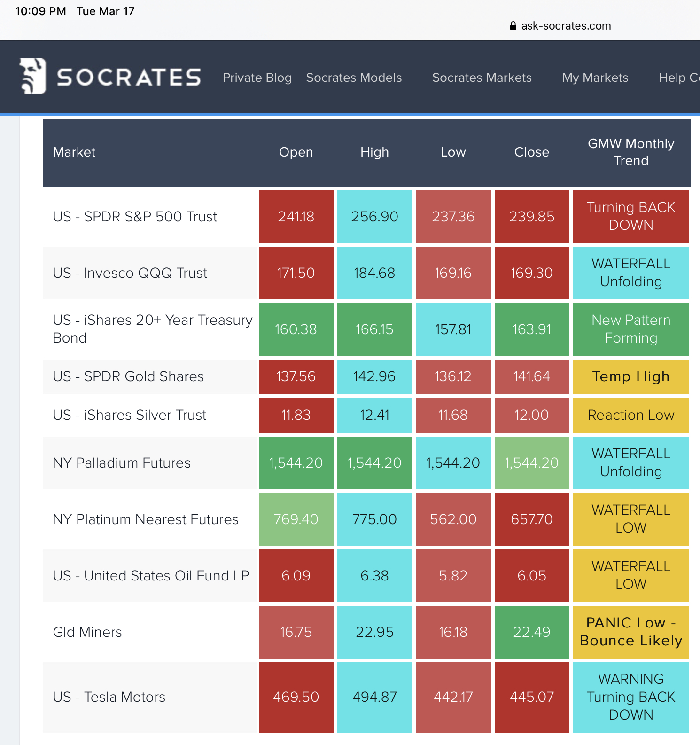Click the Platinum Low value 562.00
This screenshot has height=745, width=700.
453,519
